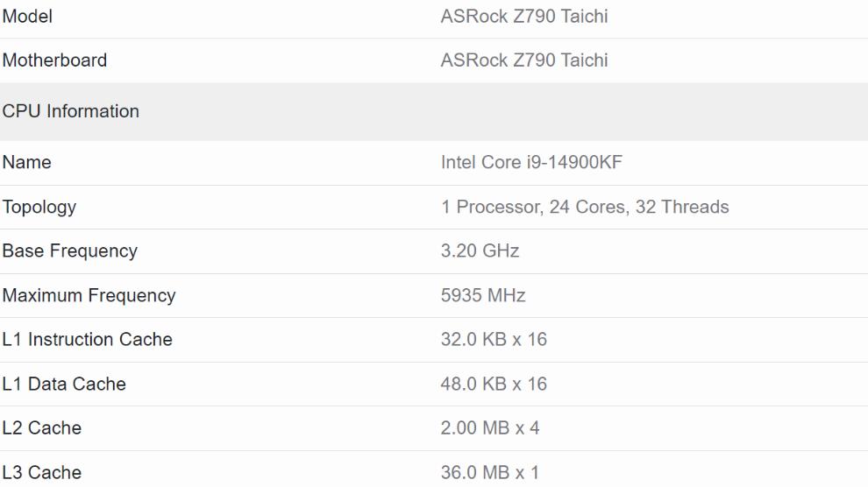Select the 36.0 MB x 1 value

pos(489,472)
